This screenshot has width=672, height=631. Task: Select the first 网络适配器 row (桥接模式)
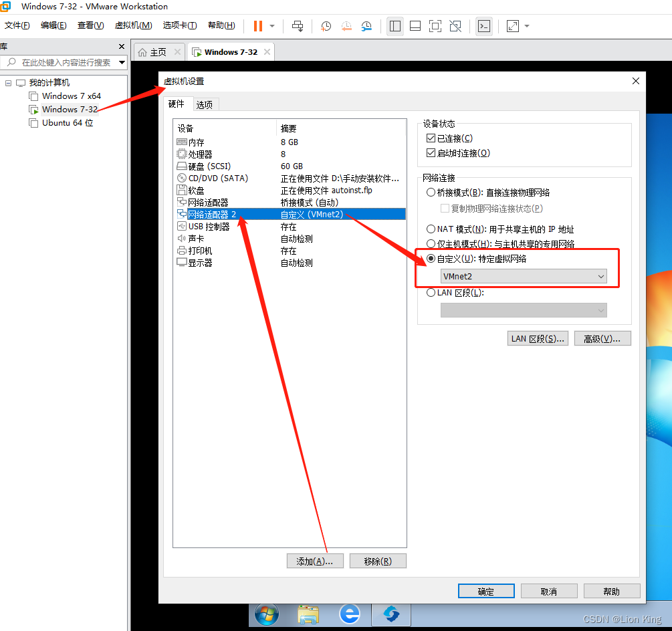(290, 202)
